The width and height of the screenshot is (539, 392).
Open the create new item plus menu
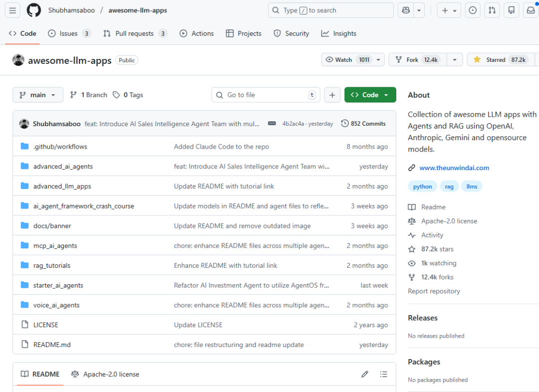coord(446,10)
